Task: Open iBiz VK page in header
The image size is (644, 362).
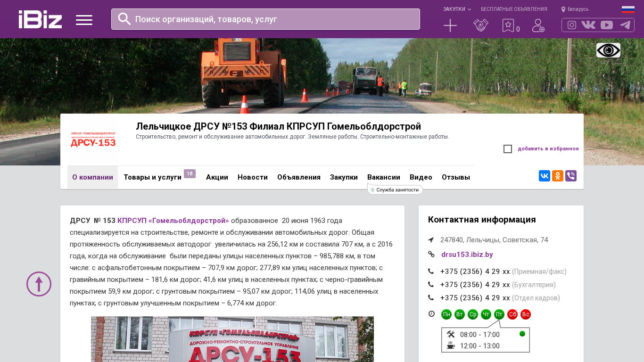Action: (x=588, y=25)
